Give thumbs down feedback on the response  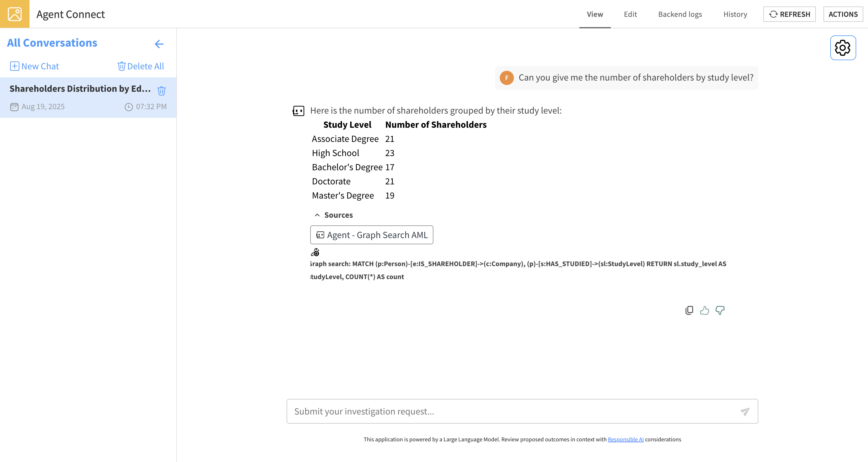pos(720,310)
